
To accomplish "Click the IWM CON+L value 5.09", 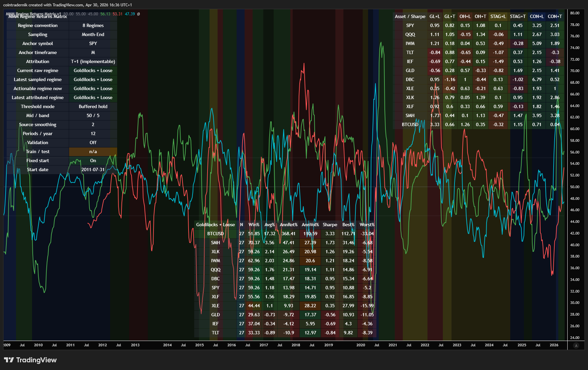I will click(537, 44).
